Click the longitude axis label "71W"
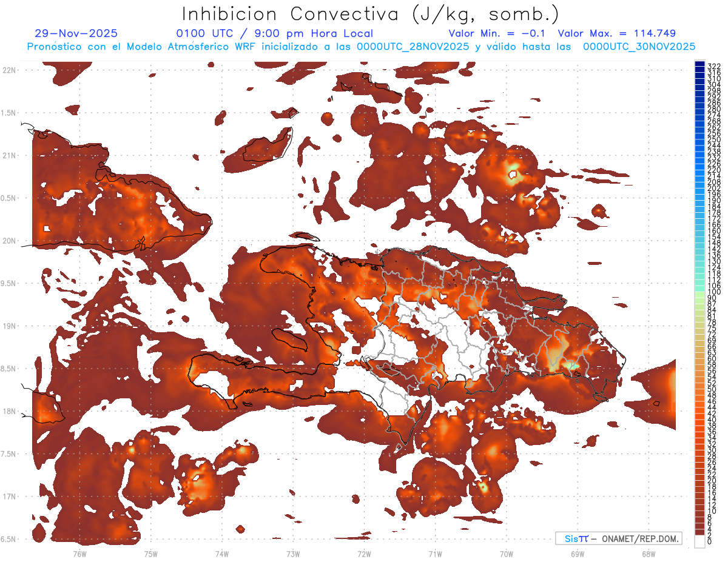Image resolution: width=728 pixels, height=562 pixels. tap(435, 554)
